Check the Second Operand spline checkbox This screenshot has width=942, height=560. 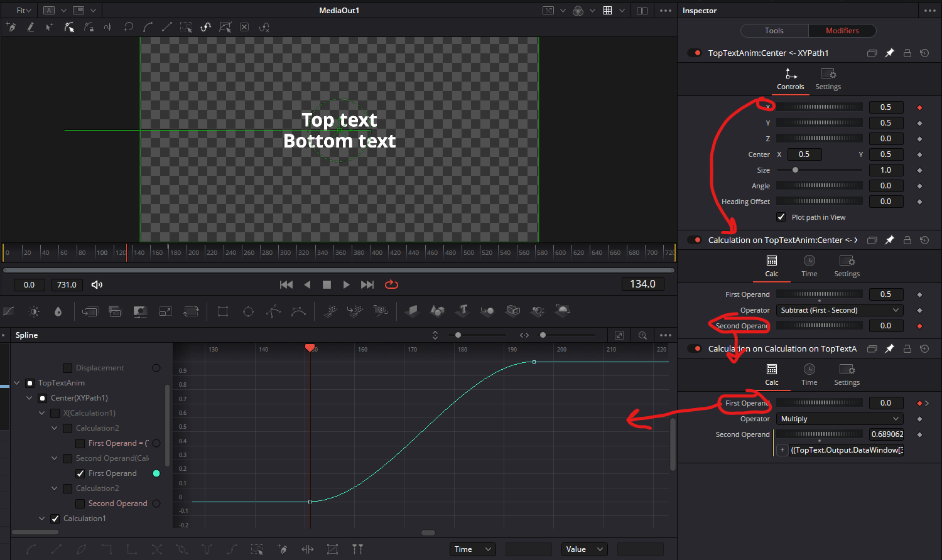point(80,503)
